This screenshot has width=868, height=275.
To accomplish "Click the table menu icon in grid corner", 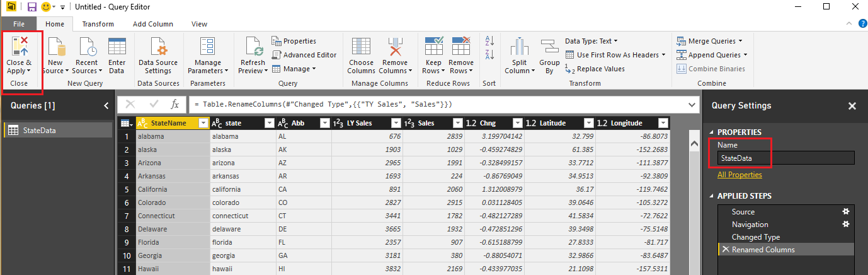I will pos(125,123).
